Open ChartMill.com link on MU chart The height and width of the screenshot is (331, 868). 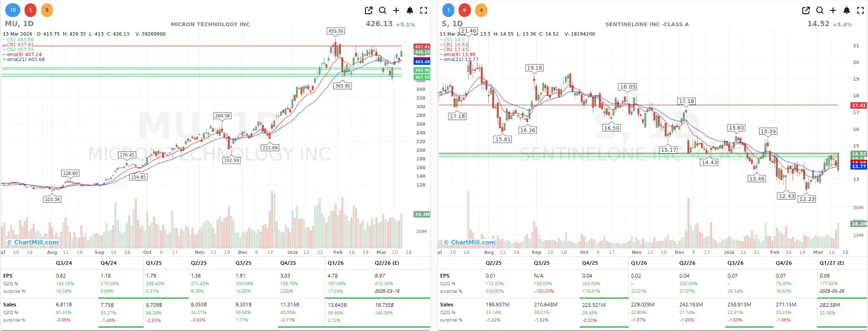pos(33,242)
